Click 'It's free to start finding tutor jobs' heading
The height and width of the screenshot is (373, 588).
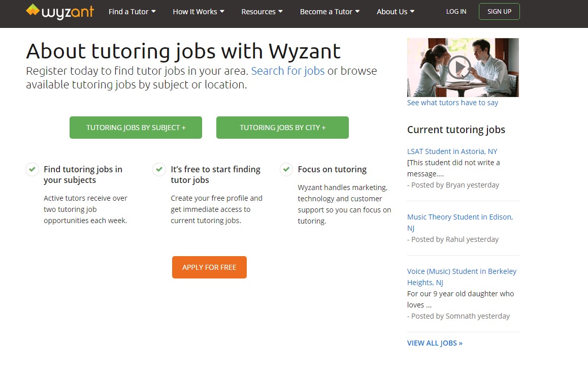(215, 174)
